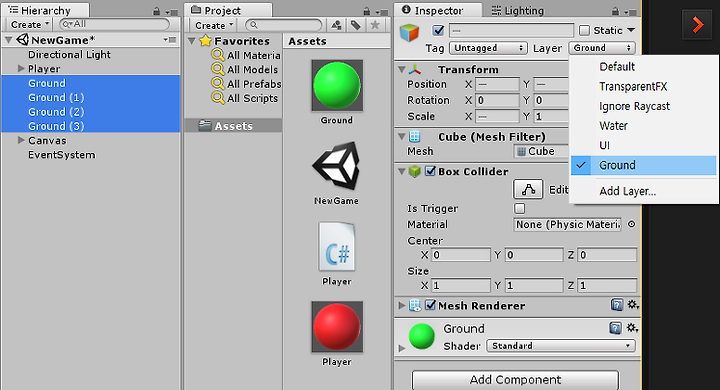This screenshot has width=720, height=390.
Task: Click the GameObject name field in Inspector
Action: [x=511, y=30]
